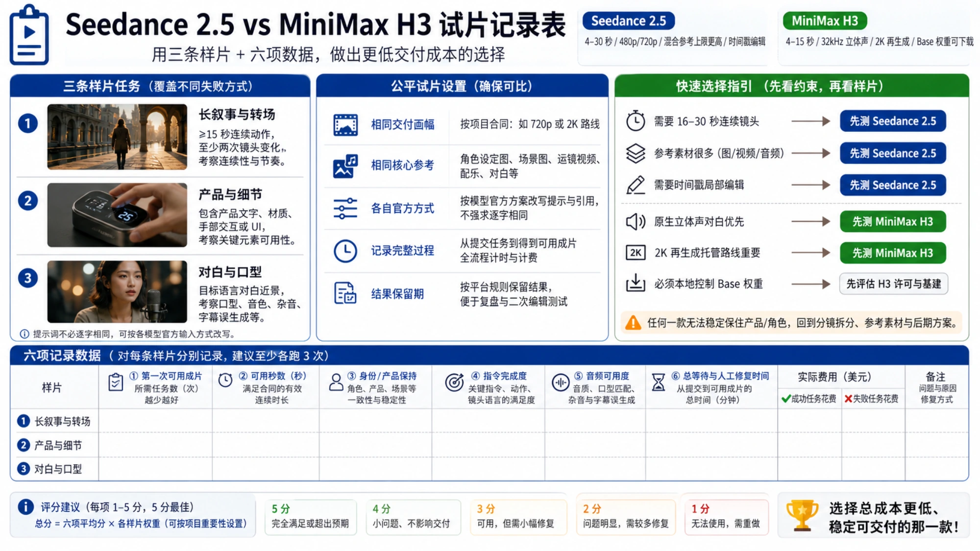Click the clock icon in 可用秒数 column header

tap(225, 380)
